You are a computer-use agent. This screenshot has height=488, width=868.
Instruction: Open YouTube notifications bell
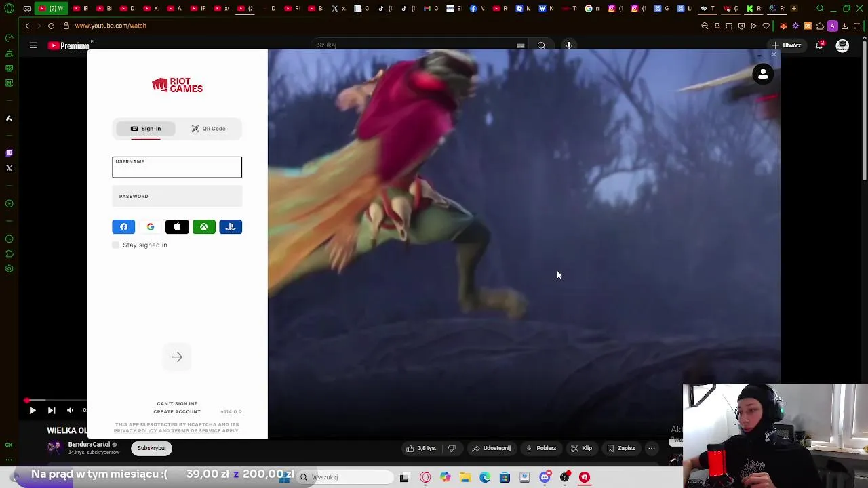[820, 45]
